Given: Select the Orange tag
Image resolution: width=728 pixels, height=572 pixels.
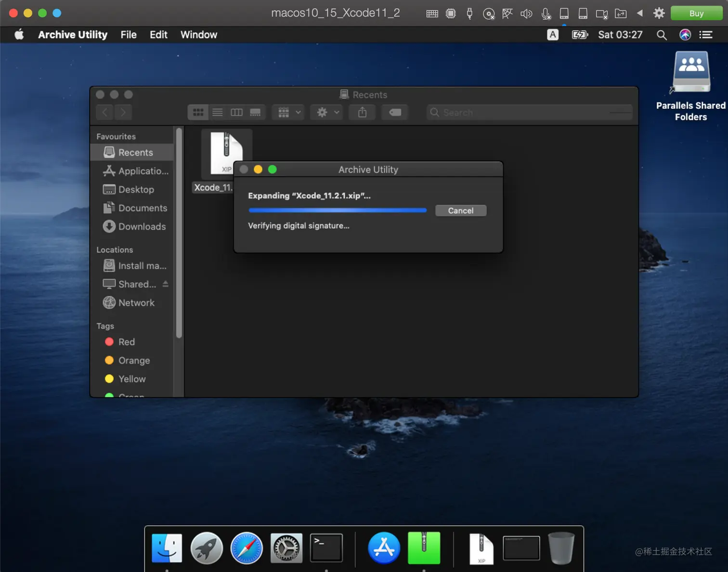Looking at the screenshot, I should click(132, 360).
